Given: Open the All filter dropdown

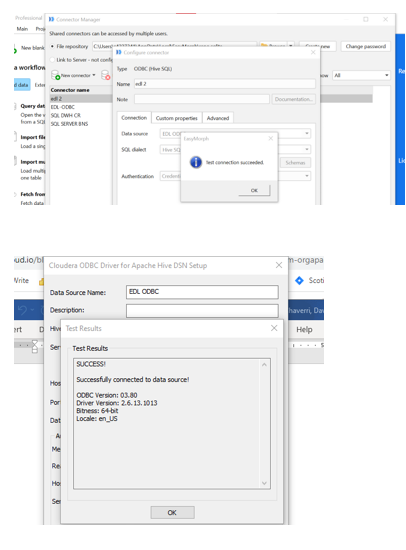Looking at the screenshot, I should tap(361, 75).
